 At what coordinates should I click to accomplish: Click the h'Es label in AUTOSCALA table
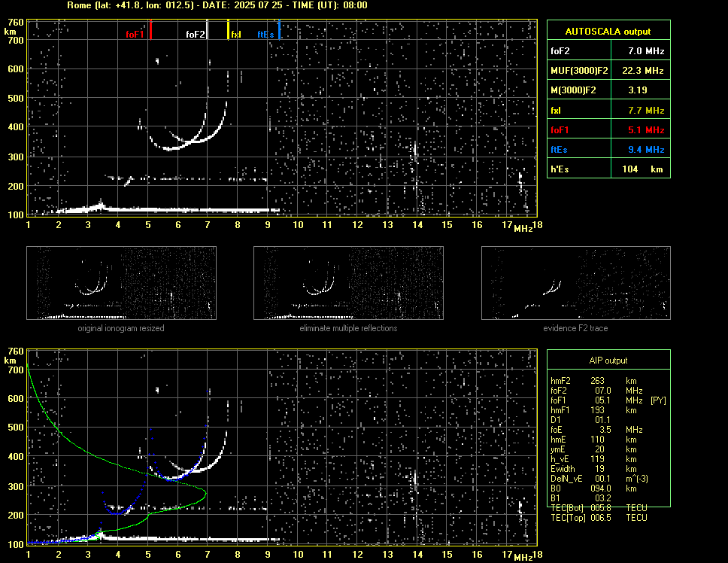pos(559,169)
